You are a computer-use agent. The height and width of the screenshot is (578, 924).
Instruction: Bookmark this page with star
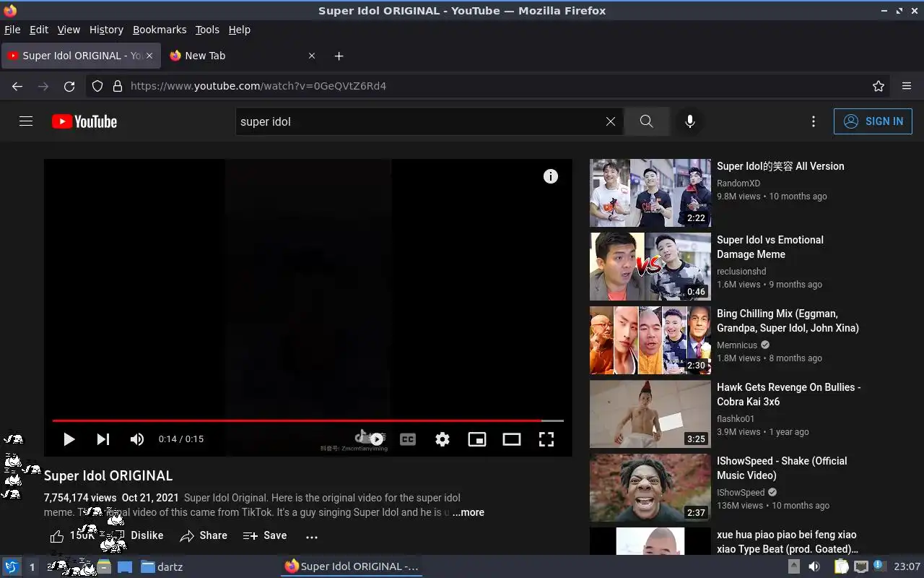(879, 86)
